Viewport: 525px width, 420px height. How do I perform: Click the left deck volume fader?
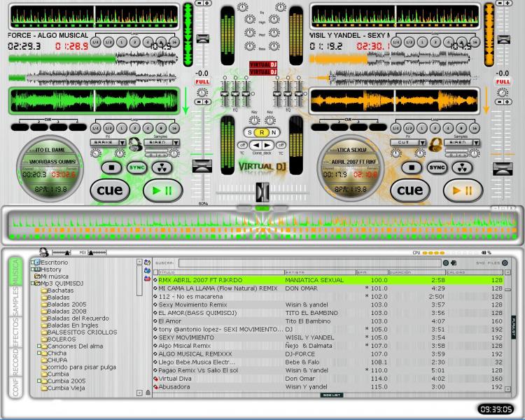[202, 166]
